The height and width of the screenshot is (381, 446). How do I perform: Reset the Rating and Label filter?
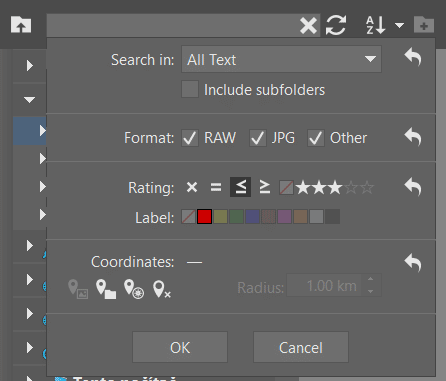[x=413, y=187]
